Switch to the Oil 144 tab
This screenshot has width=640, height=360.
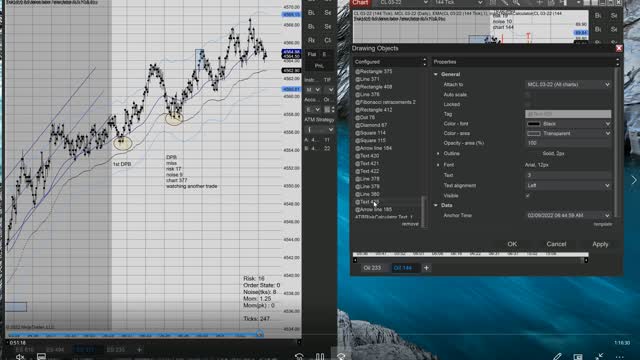402,268
